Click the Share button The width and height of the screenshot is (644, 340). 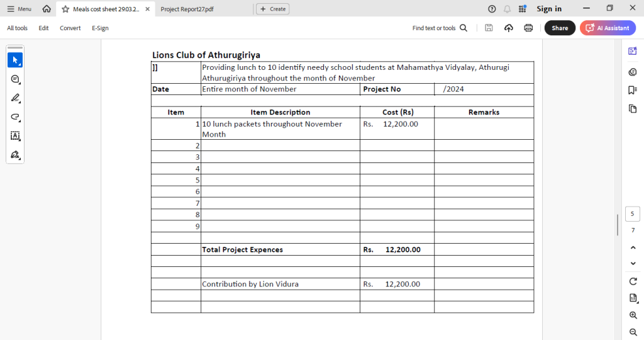click(x=560, y=28)
